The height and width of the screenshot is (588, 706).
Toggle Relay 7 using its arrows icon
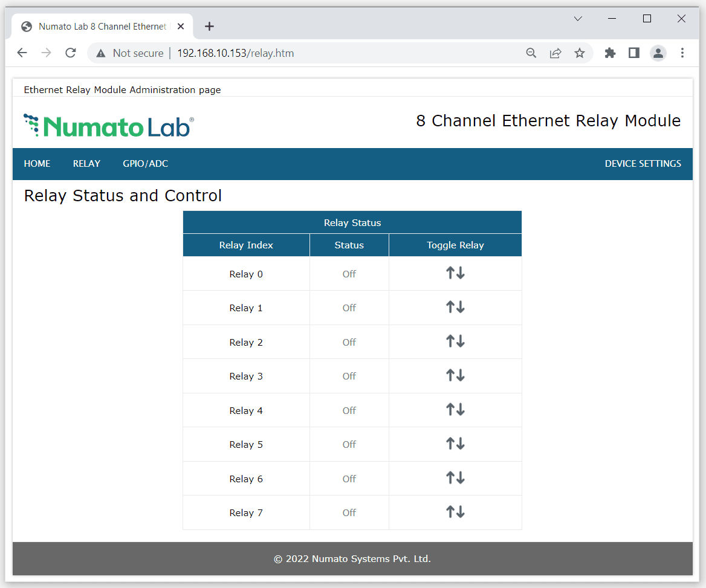[x=455, y=512]
